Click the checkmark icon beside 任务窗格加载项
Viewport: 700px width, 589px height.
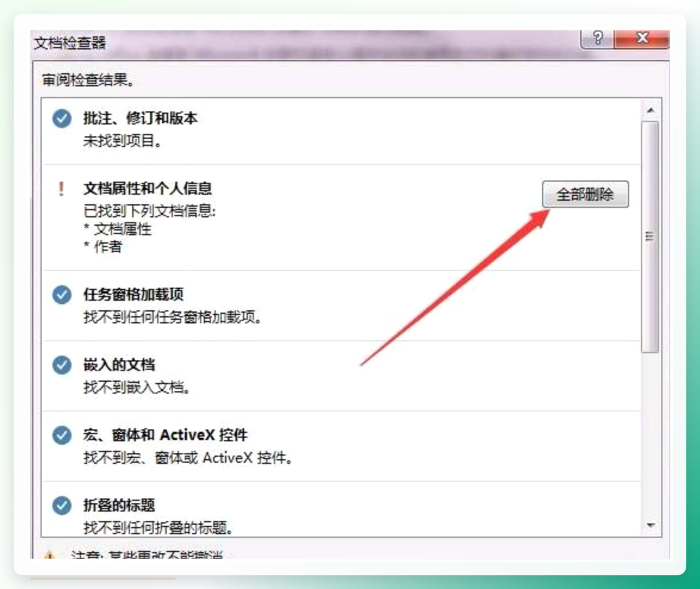(61, 295)
